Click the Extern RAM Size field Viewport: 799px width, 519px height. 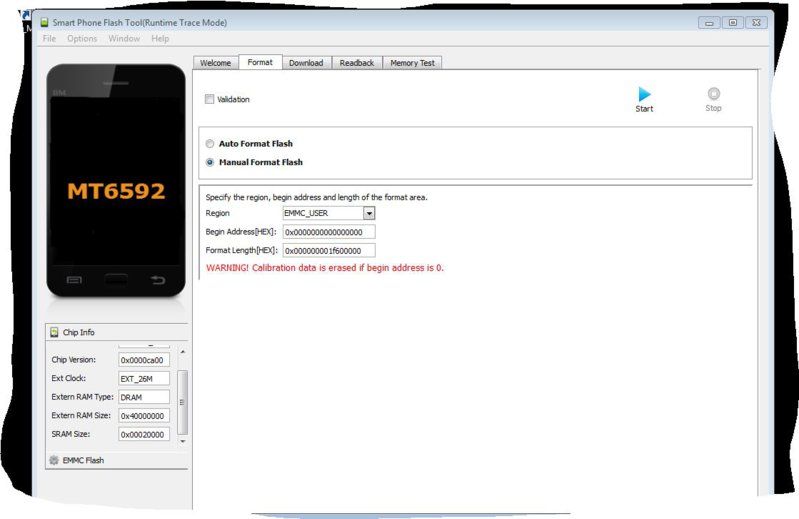tap(144, 416)
